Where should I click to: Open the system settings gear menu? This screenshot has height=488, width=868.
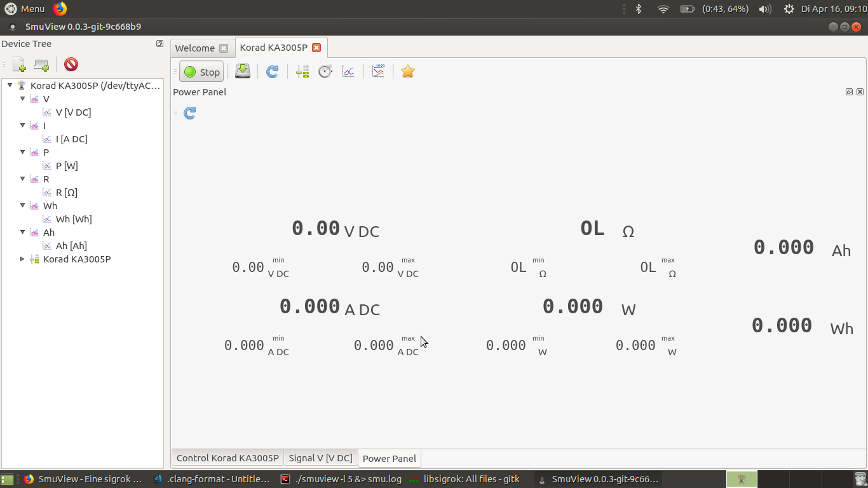[x=789, y=9]
